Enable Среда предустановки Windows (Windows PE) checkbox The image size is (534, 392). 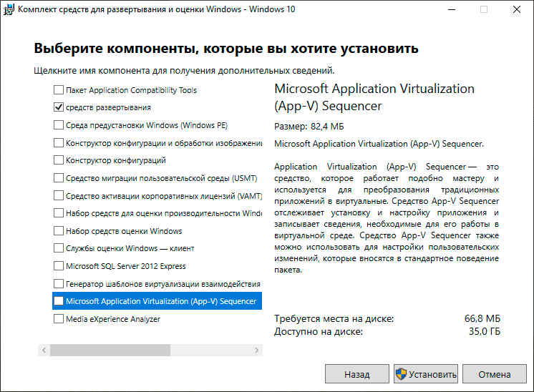(x=58, y=125)
